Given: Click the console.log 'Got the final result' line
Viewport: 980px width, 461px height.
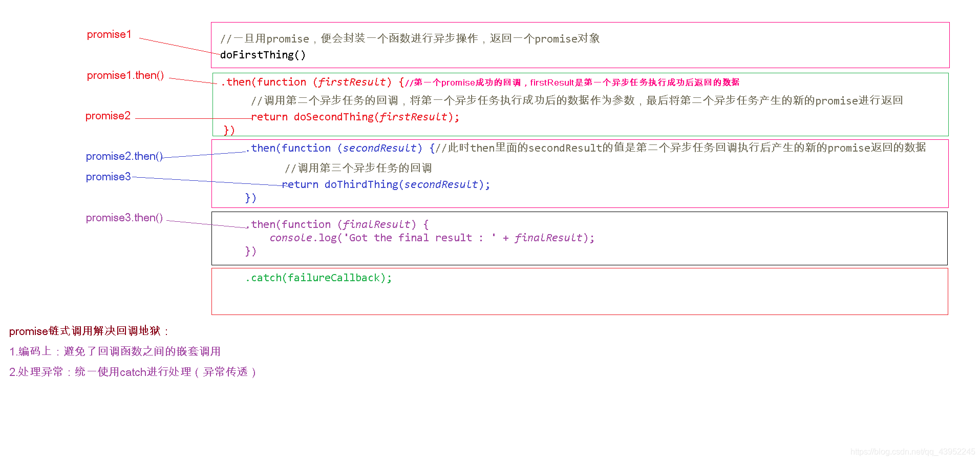Looking at the screenshot, I should 432,238.
